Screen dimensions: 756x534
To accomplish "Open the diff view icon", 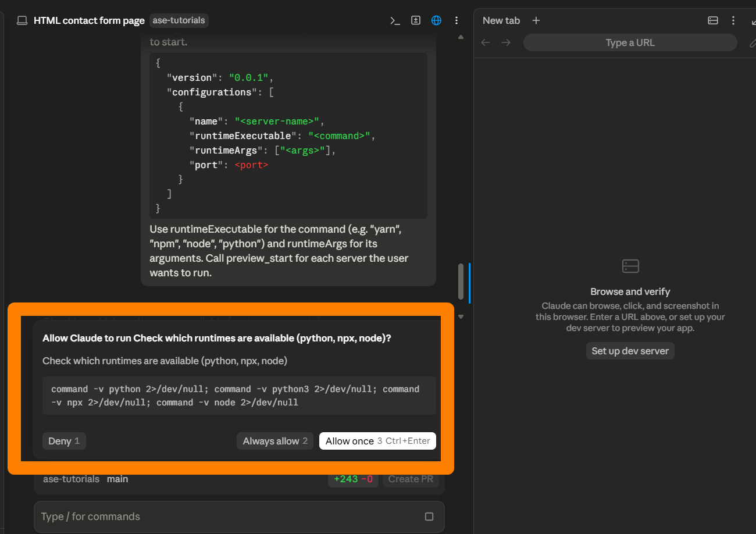I will point(416,20).
